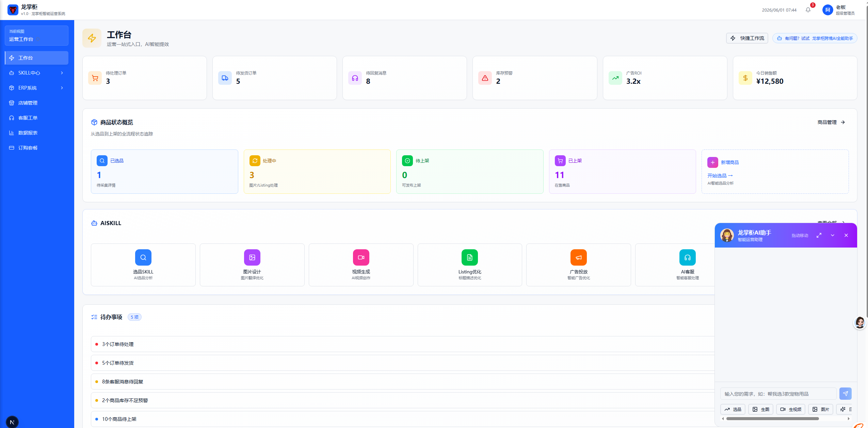Click the blue user avatar 阿
This screenshot has height=428, width=868.
[827, 10]
